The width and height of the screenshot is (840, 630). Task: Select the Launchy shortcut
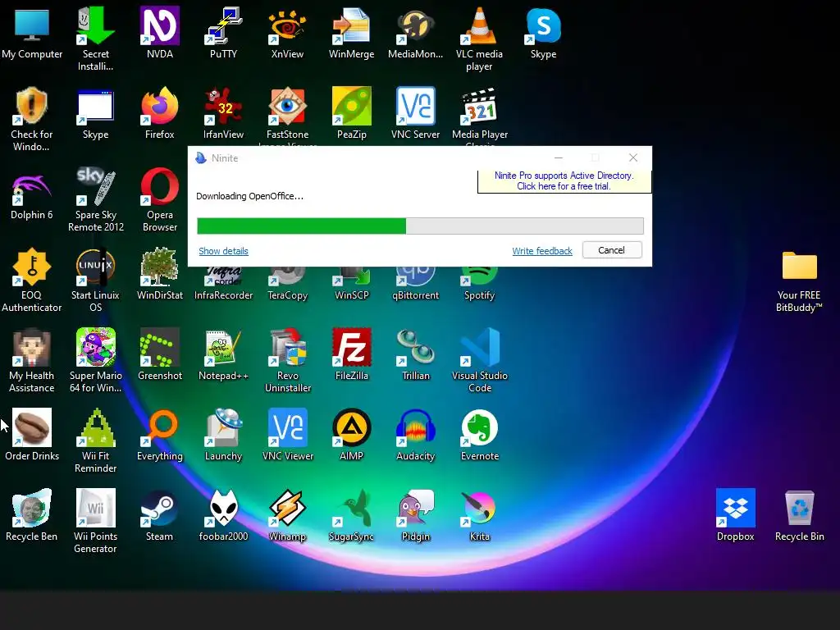tap(223, 427)
